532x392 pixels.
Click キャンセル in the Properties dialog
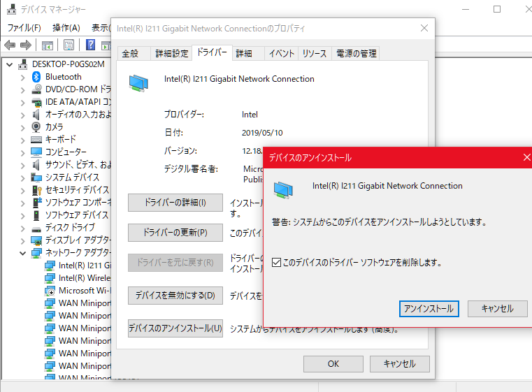[400, 364]
